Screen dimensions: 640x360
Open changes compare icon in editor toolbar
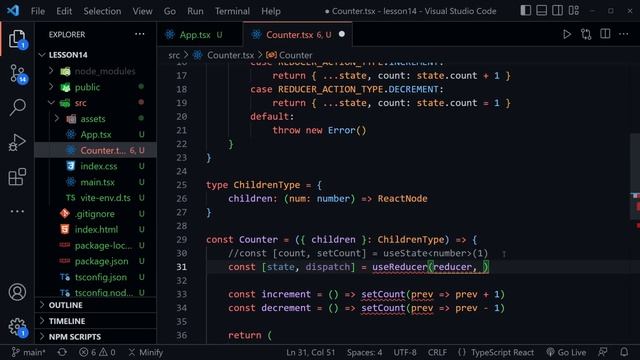tap(586, 34)
